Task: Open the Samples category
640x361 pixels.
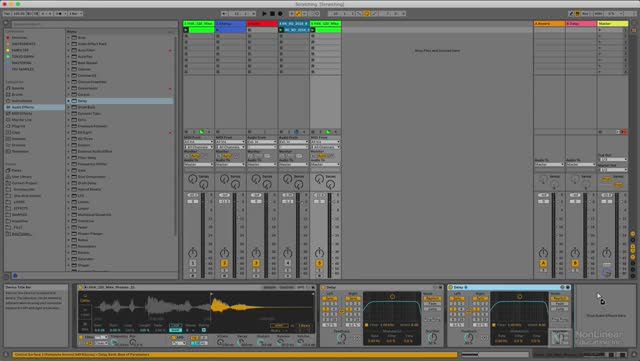Action: (18, 139)
